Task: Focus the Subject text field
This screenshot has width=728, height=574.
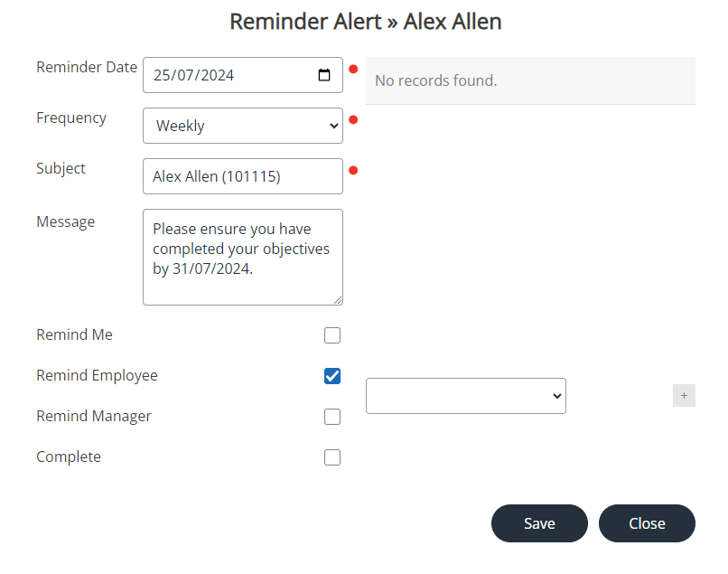Action: click(x=242, y=176)
